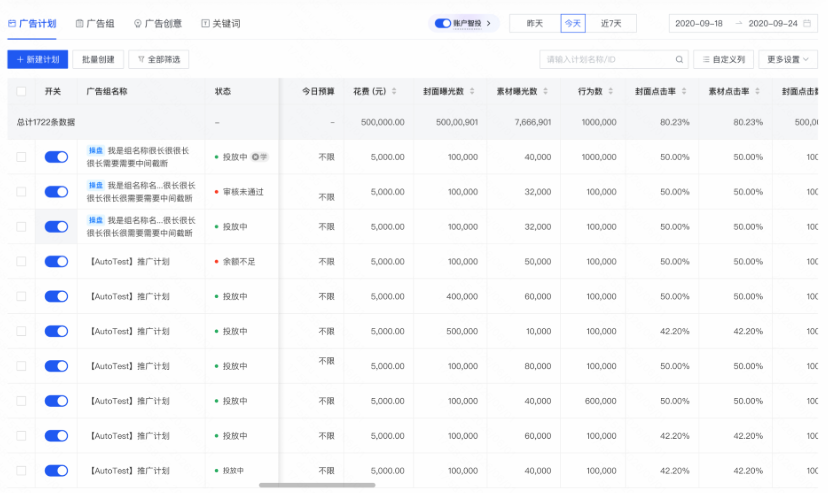
Task: Click 新建计划 button
Action: point(37,60)
